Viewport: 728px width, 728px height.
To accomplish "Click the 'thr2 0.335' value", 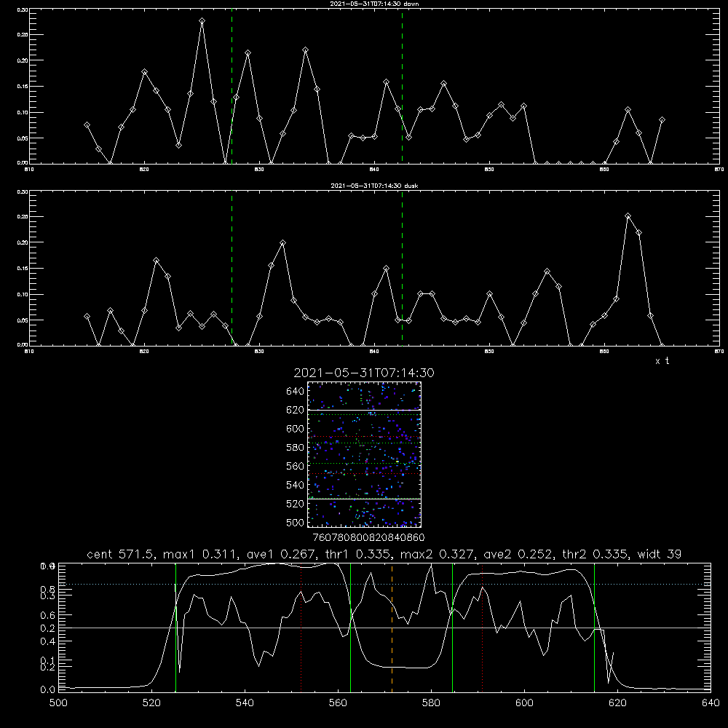I will 596,554.
